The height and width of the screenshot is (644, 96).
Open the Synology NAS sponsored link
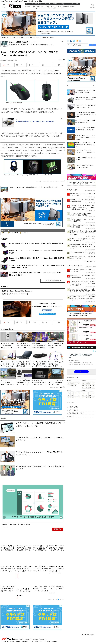[x=36, y=8]
